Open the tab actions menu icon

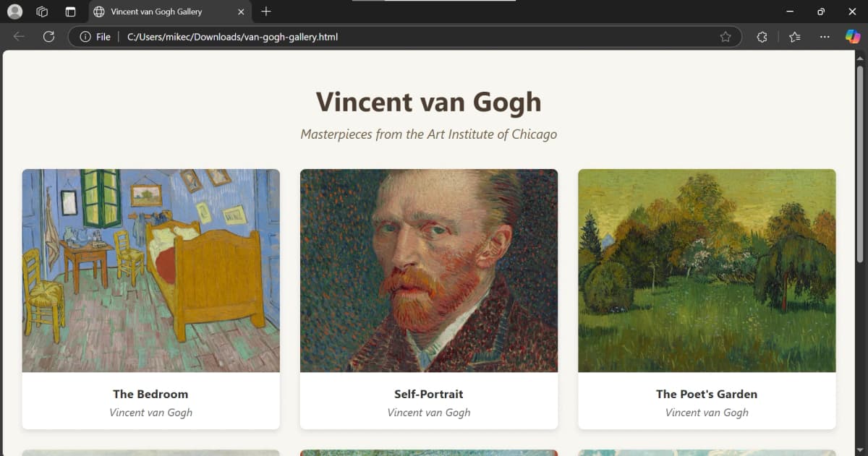70,12
